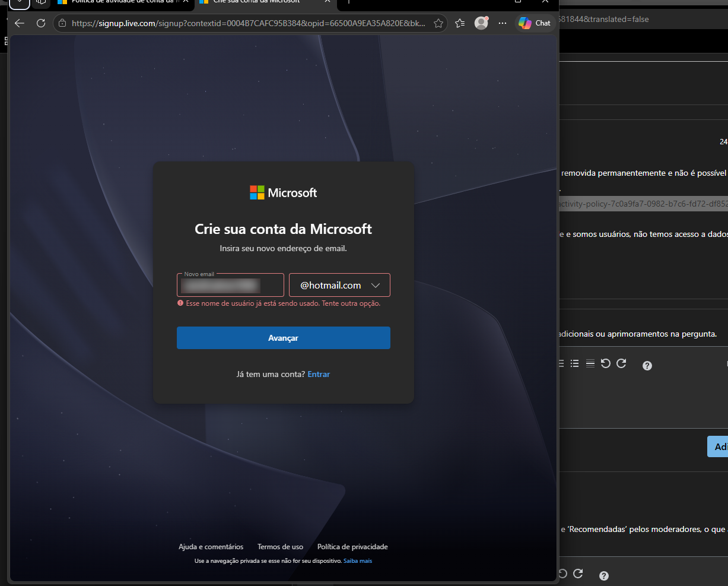Image resolution: width=728 pixels, height=586 pixels.
Task: Click the Microsoft logo in the signup card
Action: pos(283,192)
